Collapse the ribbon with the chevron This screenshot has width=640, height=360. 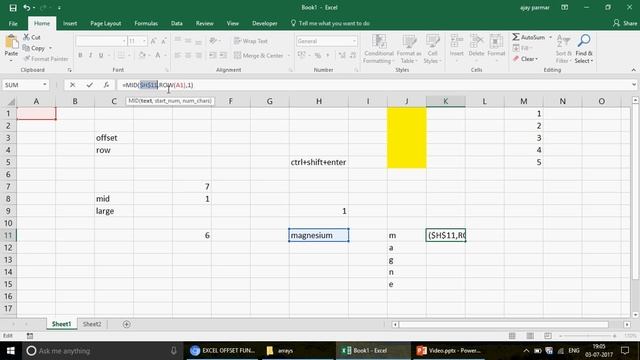click(633, 70)
